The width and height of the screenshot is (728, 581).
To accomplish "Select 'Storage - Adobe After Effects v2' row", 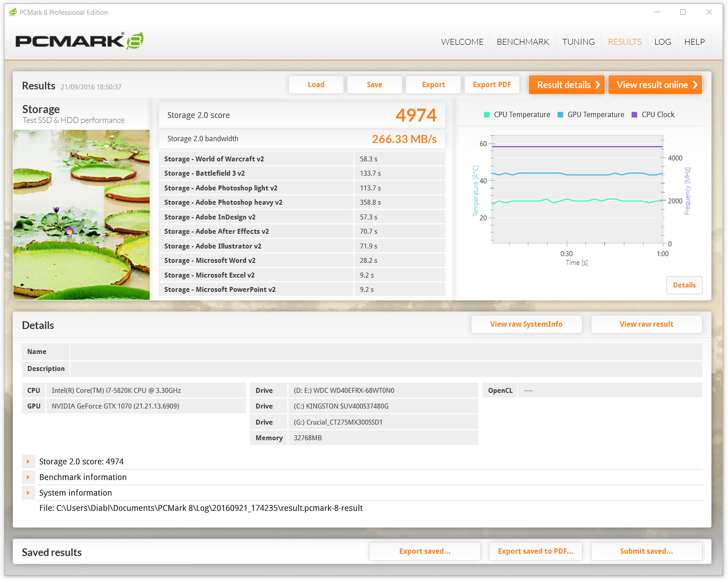I will (302, 232).
